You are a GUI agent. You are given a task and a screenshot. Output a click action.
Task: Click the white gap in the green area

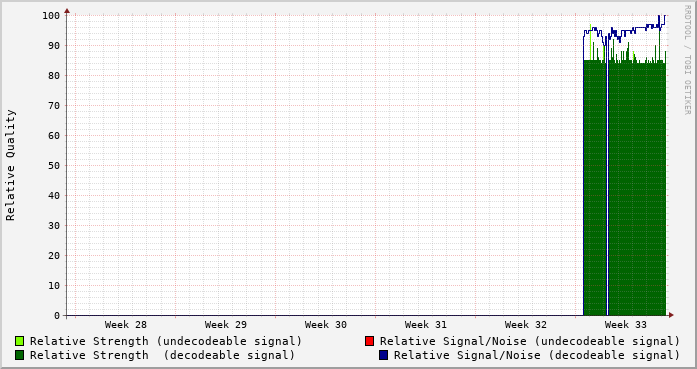[x=607, y=189]
